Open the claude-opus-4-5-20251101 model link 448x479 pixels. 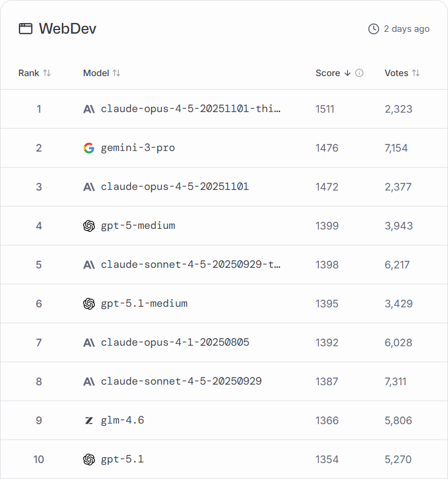coord(174,187)
